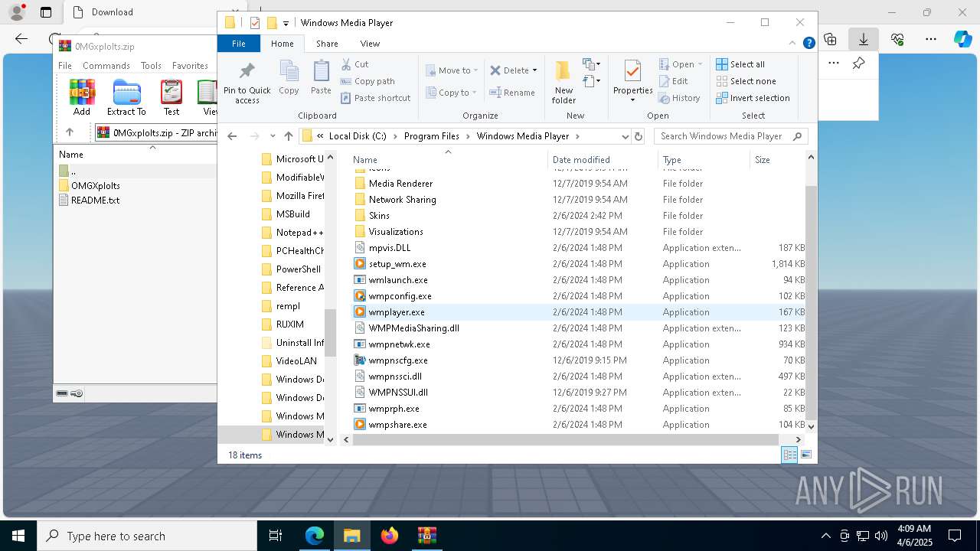Expand the Copy to dropdown
The height and width of the screenshot is (551, 980).
point(475,93)
